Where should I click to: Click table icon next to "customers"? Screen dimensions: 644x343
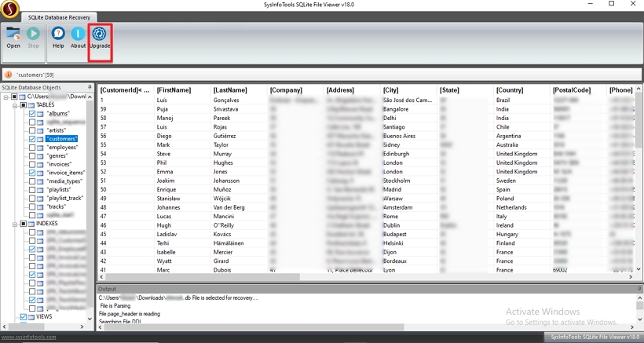pyautogui.click(x=40, y=139)
